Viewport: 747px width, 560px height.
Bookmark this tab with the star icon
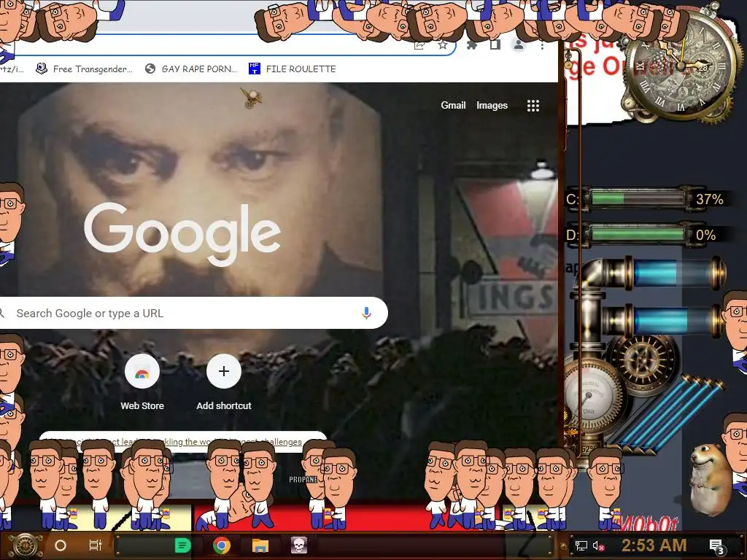[x=443, y=44]
